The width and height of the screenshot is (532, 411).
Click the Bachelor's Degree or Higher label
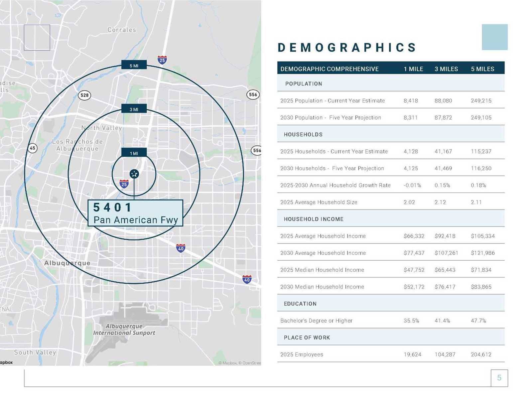pyautogui.click(x=316, y=321)
